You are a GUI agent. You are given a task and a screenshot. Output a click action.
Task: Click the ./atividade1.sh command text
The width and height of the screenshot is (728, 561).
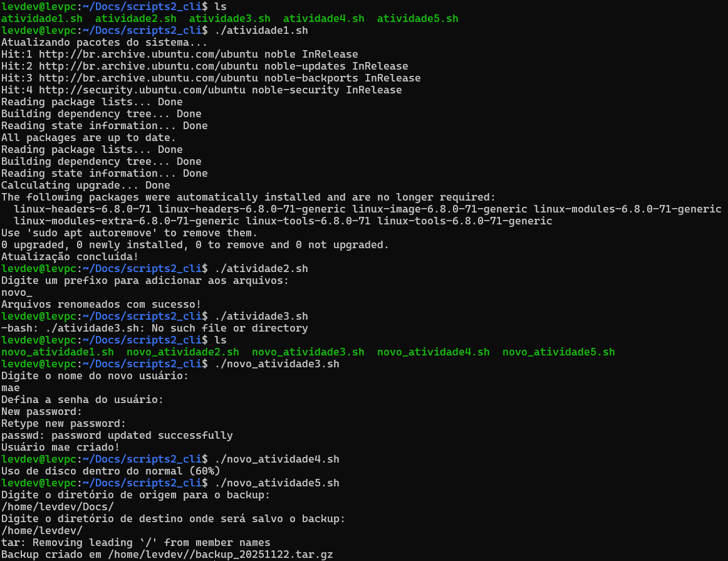coord(261,31)
